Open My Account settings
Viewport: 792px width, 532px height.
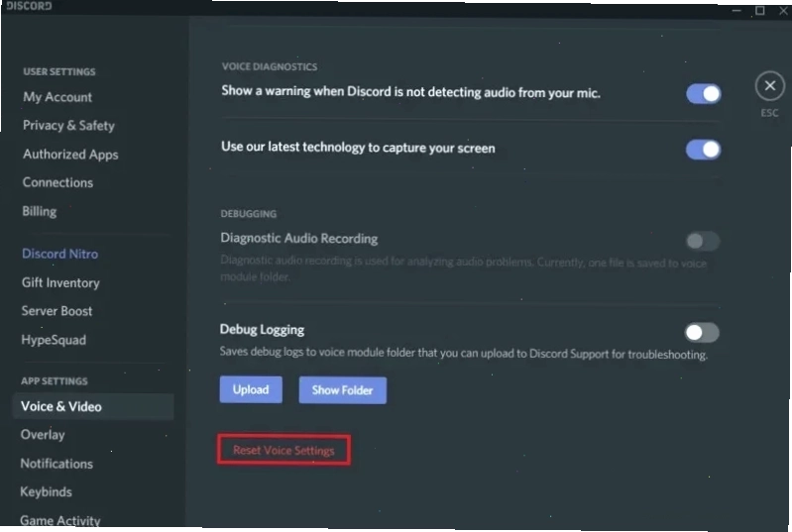coord(57,97)
